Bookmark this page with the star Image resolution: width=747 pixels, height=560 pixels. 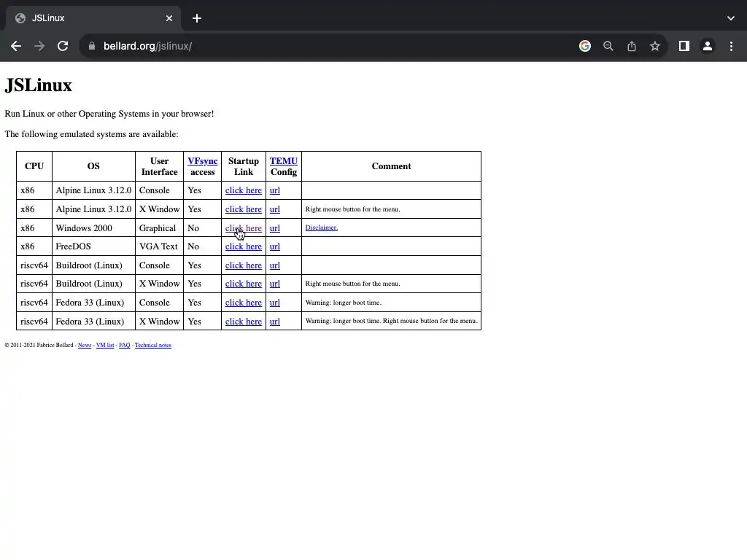[x=655, y=46]
